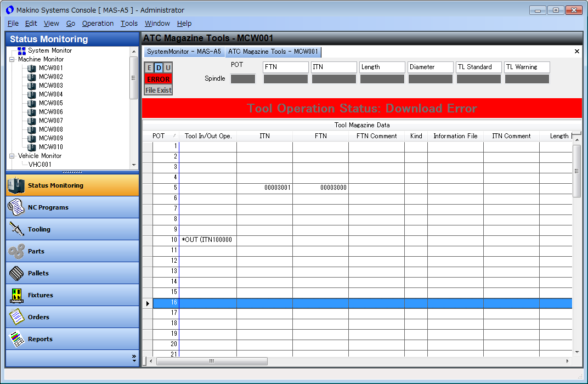588x384 pixels.
Task: Open the Reports chart icon
Action: tap(16, 339)
